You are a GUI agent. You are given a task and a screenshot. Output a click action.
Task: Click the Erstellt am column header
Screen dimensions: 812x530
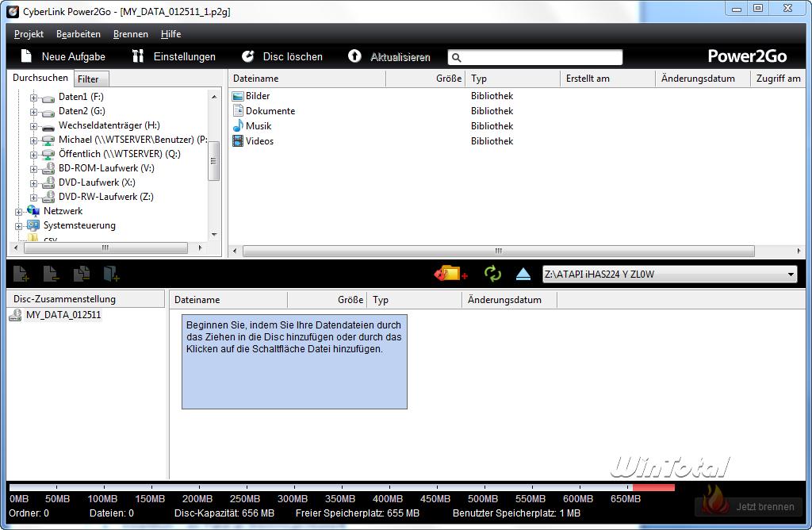pos(607,79)
